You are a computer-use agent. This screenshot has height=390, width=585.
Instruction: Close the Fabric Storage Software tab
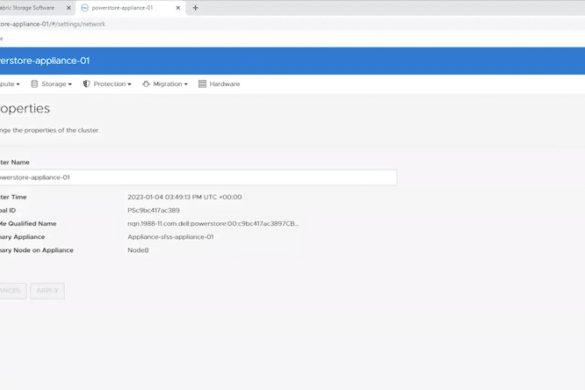coord(69,8)
